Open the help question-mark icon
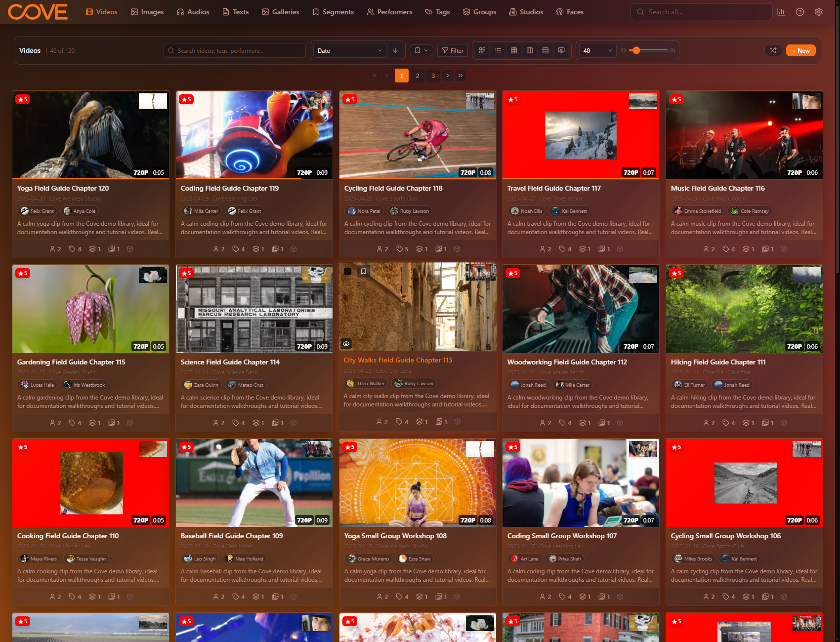The width and height of the screenshot is (840, 642). pos(799,12)
